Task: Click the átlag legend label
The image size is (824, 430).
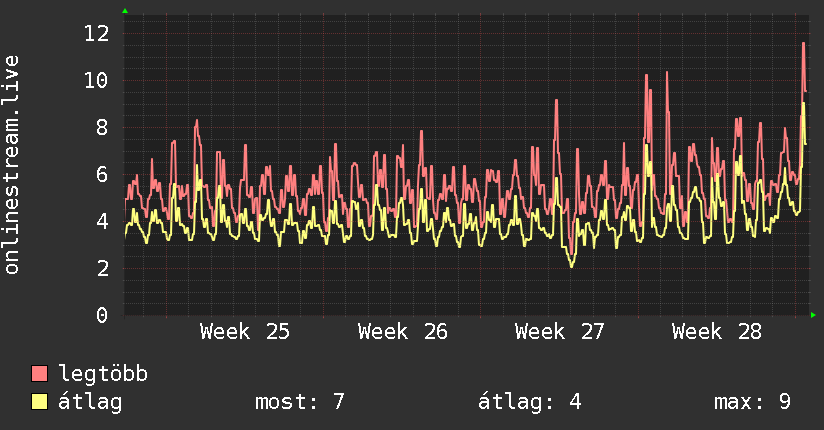Action: tap(90, 402)
